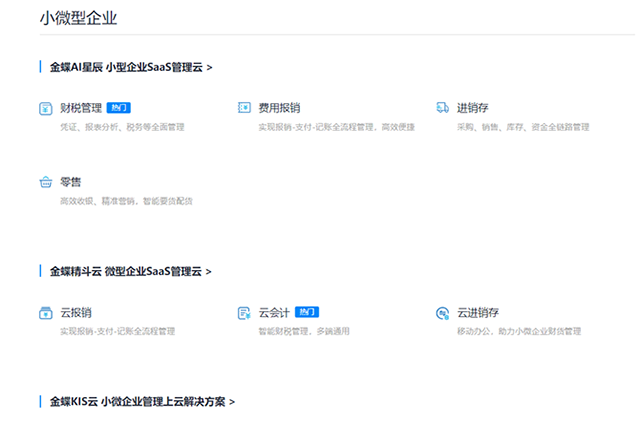Click the 智能财税管理，多端通用 description
This screenshot has height=423, width=640.
coord(304,331)
